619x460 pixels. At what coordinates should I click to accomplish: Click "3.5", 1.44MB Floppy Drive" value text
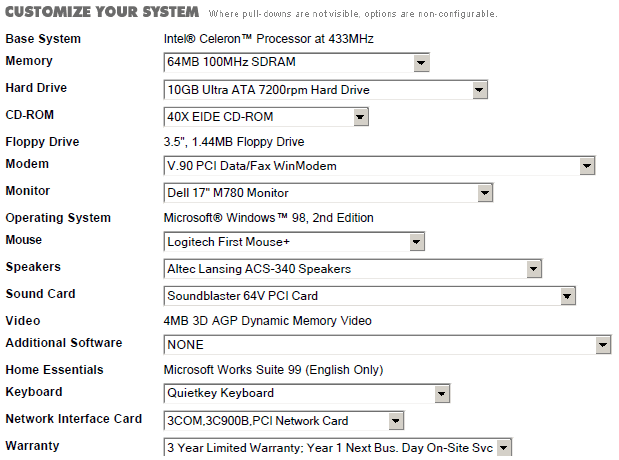pyautogui.click(x=234, y=142)
